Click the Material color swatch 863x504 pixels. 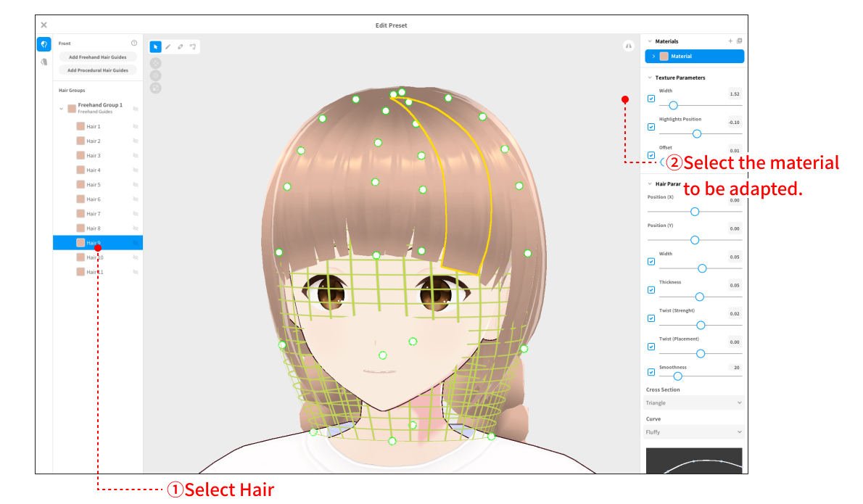(x=663, y=56)
